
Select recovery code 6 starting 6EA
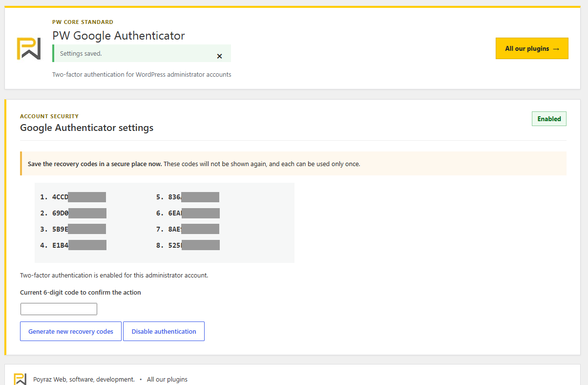pyautogui.click(x=194, y=214)
